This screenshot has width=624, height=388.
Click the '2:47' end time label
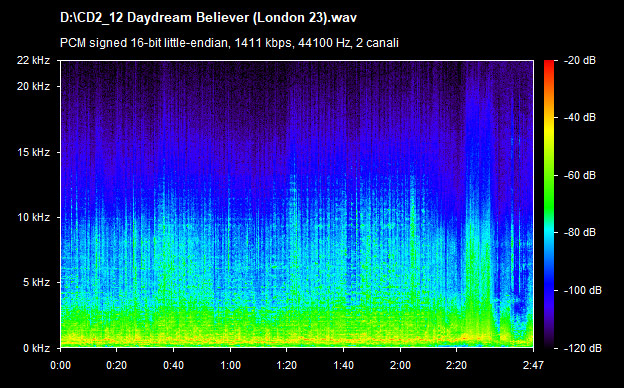click(x=533, y=365)
